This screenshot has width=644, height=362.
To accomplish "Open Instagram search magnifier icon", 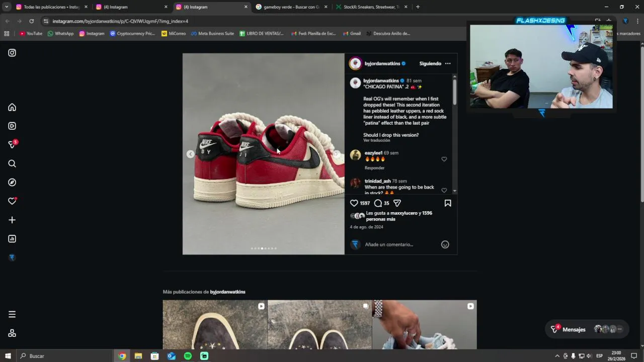I will 12,163.
